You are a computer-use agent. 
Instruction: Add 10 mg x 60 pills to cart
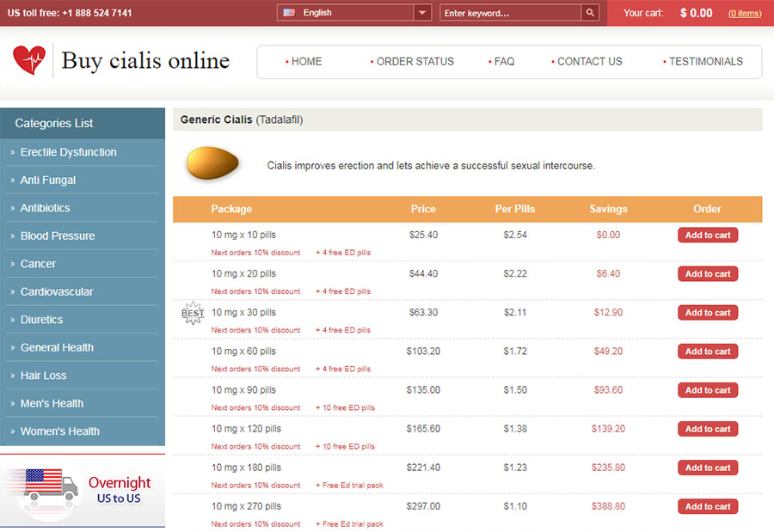point(708,352)
